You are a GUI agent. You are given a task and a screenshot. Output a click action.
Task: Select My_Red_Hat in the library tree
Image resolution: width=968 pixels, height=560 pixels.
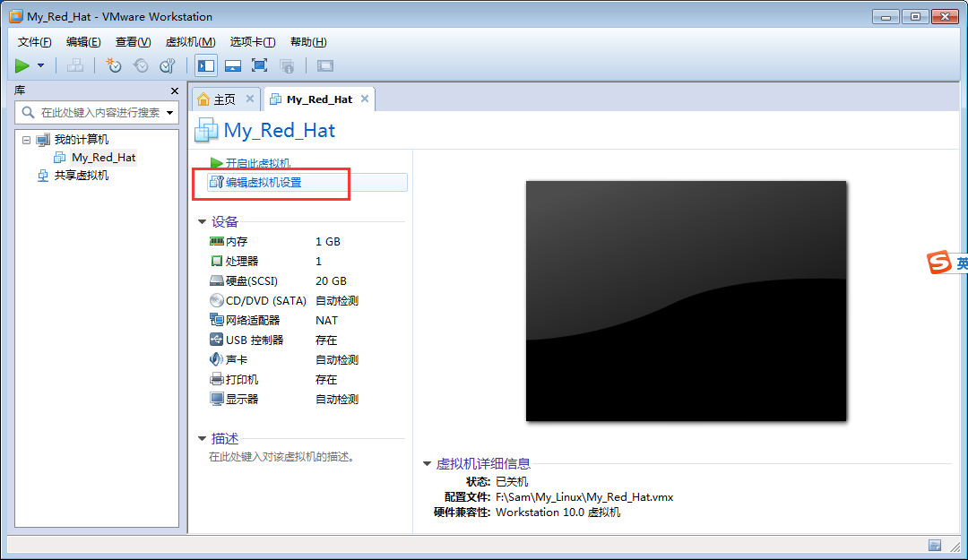[104, 158]
